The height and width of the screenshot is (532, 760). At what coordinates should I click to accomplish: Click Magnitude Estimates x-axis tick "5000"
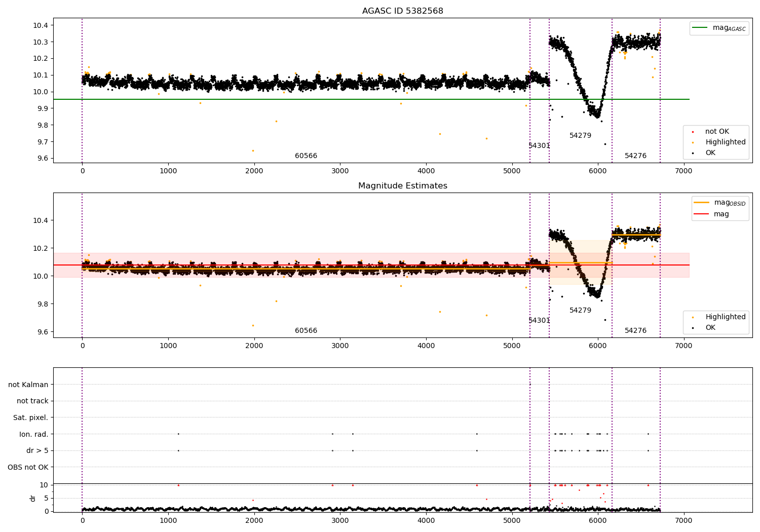pyautogui.click(x=512, y=346)
